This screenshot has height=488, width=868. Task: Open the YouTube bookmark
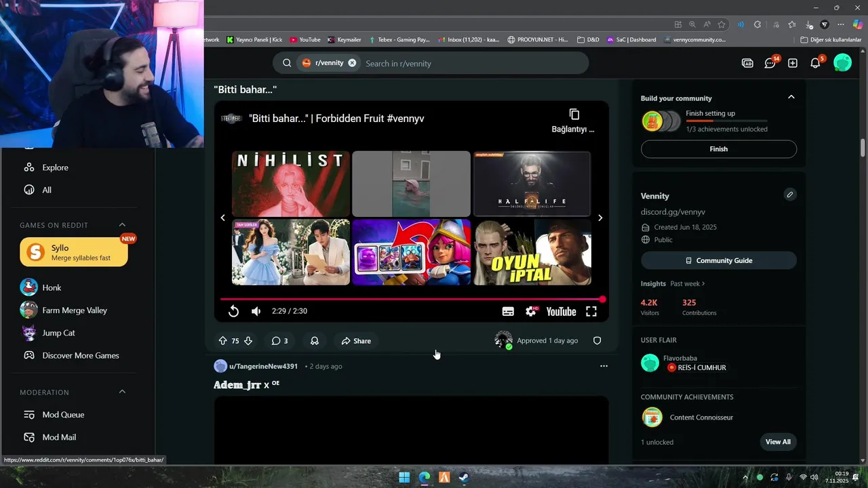pyautogui.click(x=305, y=39)
